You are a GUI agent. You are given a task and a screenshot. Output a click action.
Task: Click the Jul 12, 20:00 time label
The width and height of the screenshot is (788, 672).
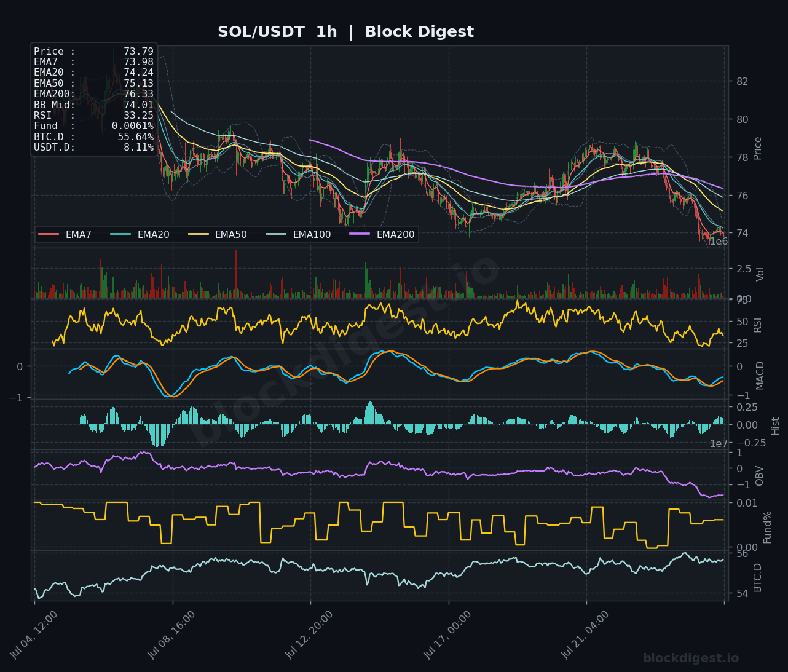pos(310,635)
